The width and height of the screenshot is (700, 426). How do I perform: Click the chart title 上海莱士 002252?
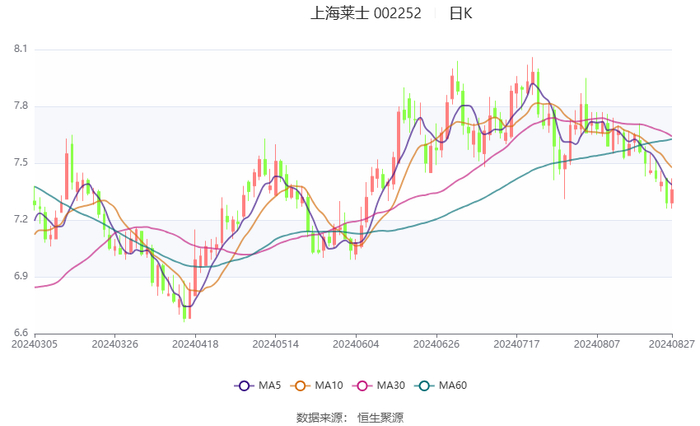tap(366, 13)
